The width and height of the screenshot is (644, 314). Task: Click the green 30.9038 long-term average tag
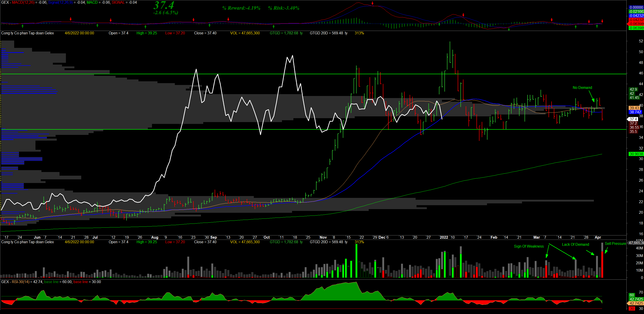[636, 154]
